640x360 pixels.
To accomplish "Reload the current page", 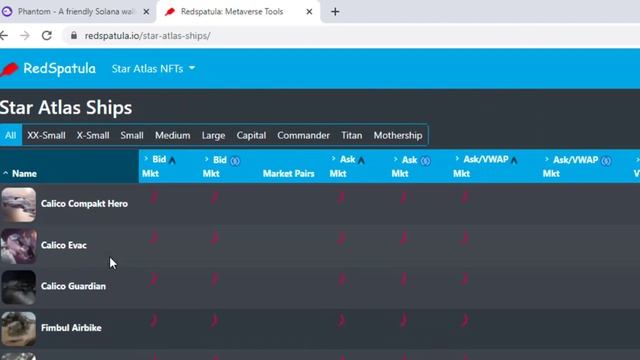I will click(x=47, y=36).
